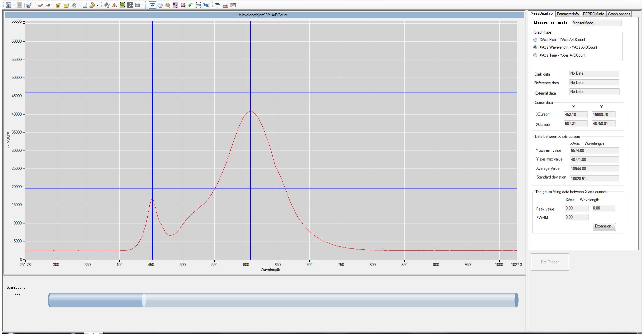This screenshot has height=334, width=644.
Task: Select XAxis:Pixel - YAxis:A/DCount radio button
Action: 535,40
